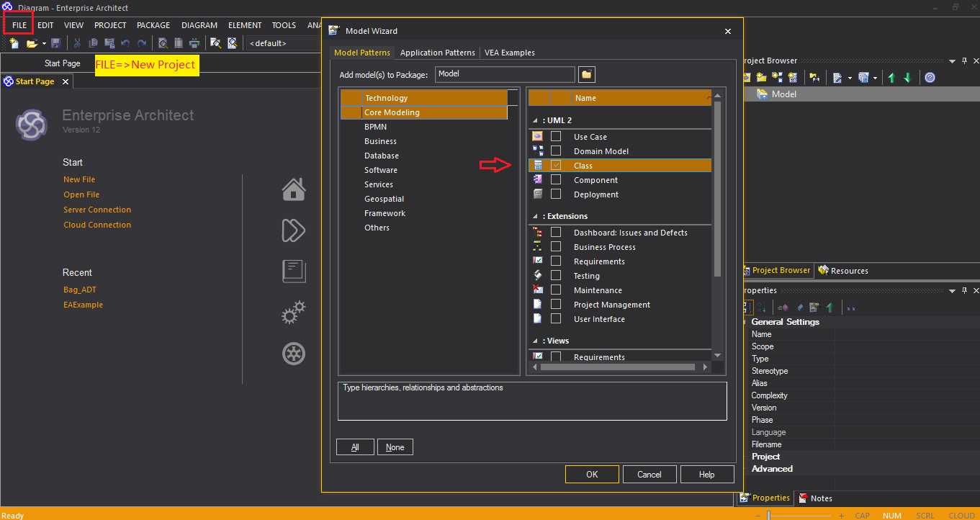
Task: Click the double gears icon on Start Page
Action: pyautogui.click(x=294, y=313)
